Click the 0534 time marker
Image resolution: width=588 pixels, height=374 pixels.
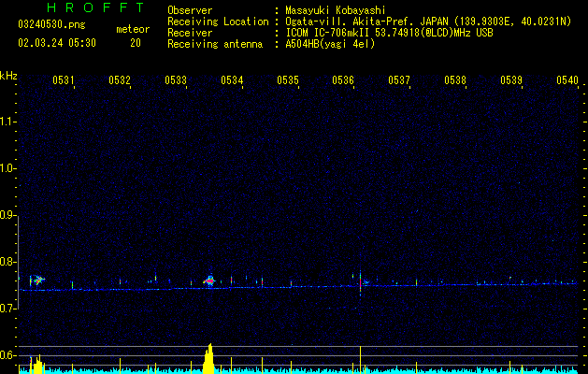232,79
